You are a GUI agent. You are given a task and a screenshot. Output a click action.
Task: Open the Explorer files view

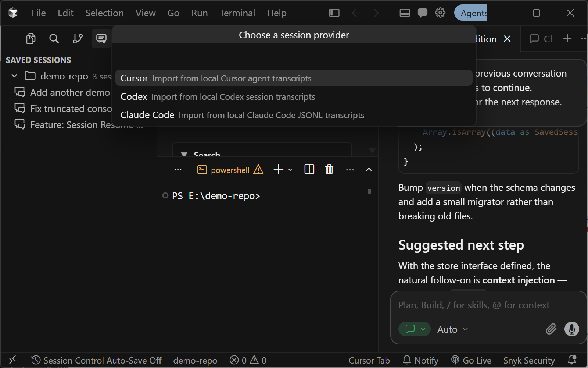pos(31,39)
